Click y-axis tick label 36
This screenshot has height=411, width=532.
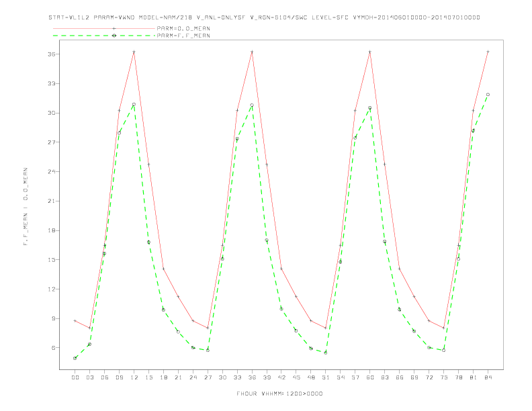tap(52, 54)
